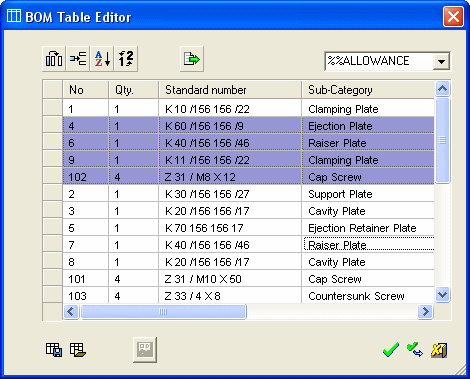Click the renumber items icon
Screen dimensions: 470x379
126,59
